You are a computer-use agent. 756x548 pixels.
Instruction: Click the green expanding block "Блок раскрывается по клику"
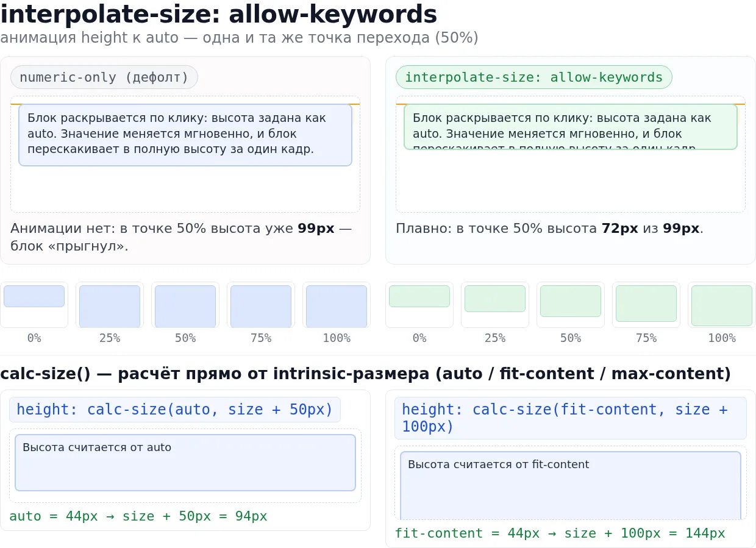[571, 127]
